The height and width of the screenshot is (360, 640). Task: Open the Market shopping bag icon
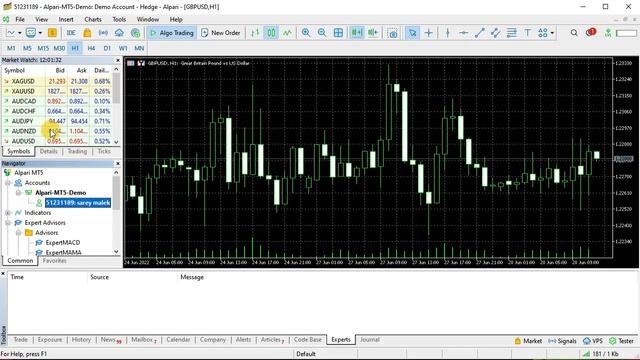pos(87,33)
